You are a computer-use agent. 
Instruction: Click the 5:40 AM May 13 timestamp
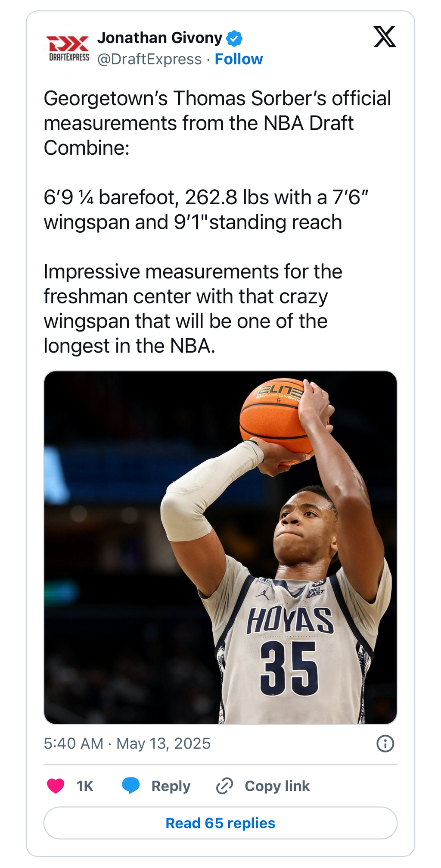pyautogui.click(x=127, y=743)
